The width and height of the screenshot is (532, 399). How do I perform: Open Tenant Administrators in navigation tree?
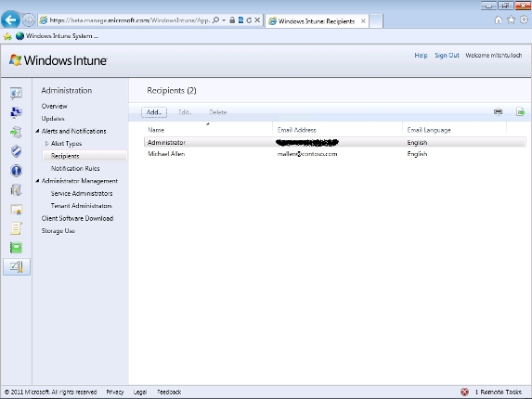click(x=82, y=206)
